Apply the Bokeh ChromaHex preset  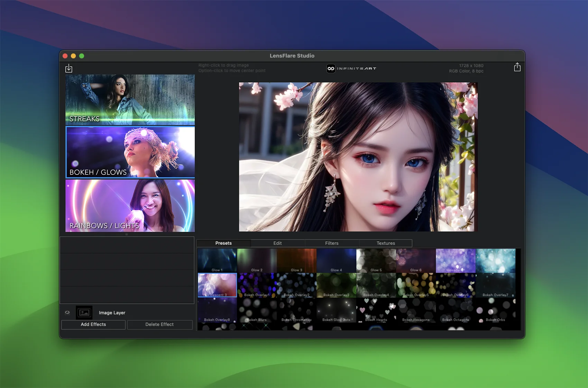click(296, 310)
